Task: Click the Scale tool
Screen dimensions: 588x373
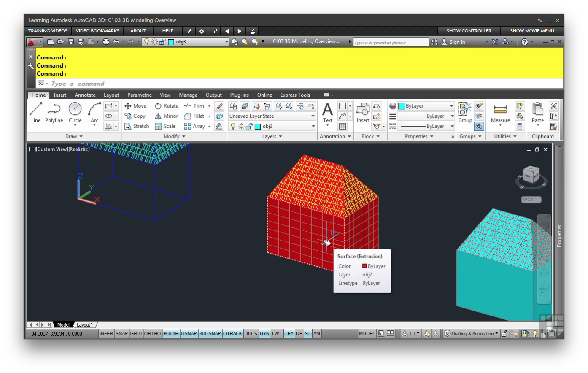Action: point(165,126)
